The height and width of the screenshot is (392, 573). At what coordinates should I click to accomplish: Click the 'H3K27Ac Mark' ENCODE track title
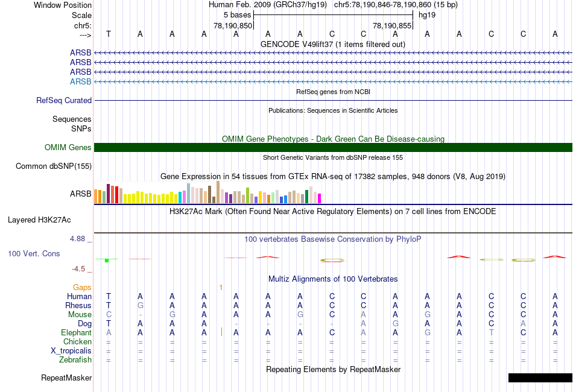tap(333, 212)
